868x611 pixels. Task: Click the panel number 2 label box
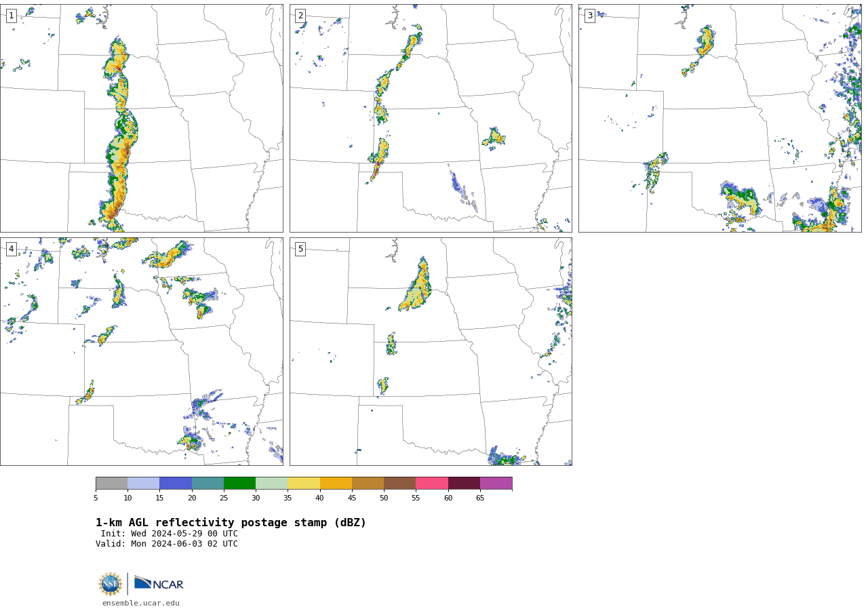click(x=300, y=16)
